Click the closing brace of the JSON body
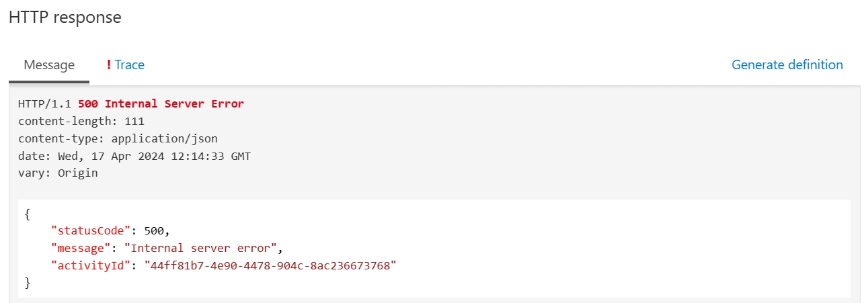 tap(27, 284)
